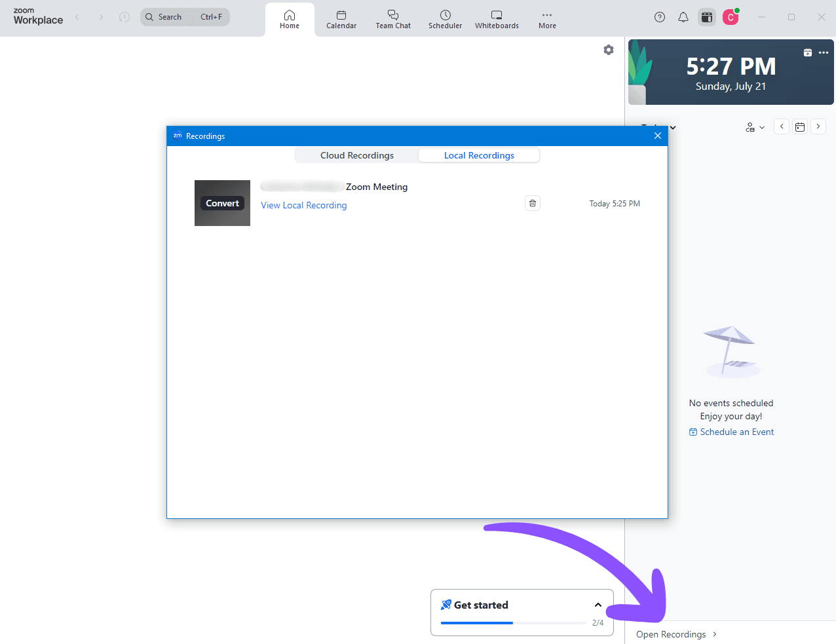Open the calendar account dropdown
Image resolution: width=836 pixels, height=644 pixels.
click(x=755, y=126)
